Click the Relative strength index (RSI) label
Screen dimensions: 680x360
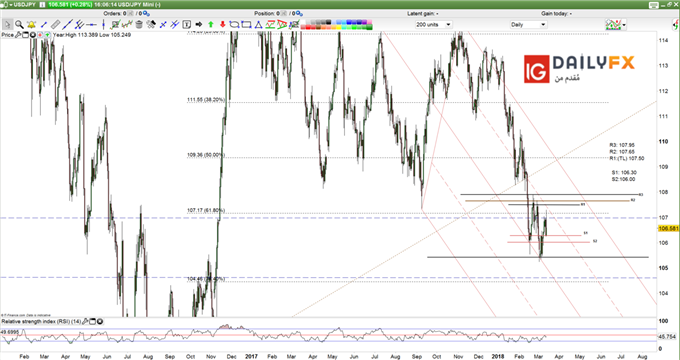coord(41,321)
